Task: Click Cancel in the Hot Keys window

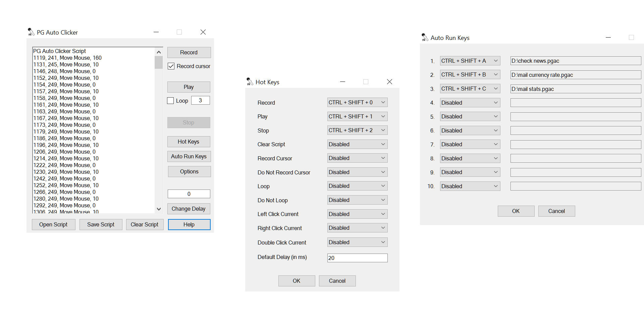Action: coord(337,281)
